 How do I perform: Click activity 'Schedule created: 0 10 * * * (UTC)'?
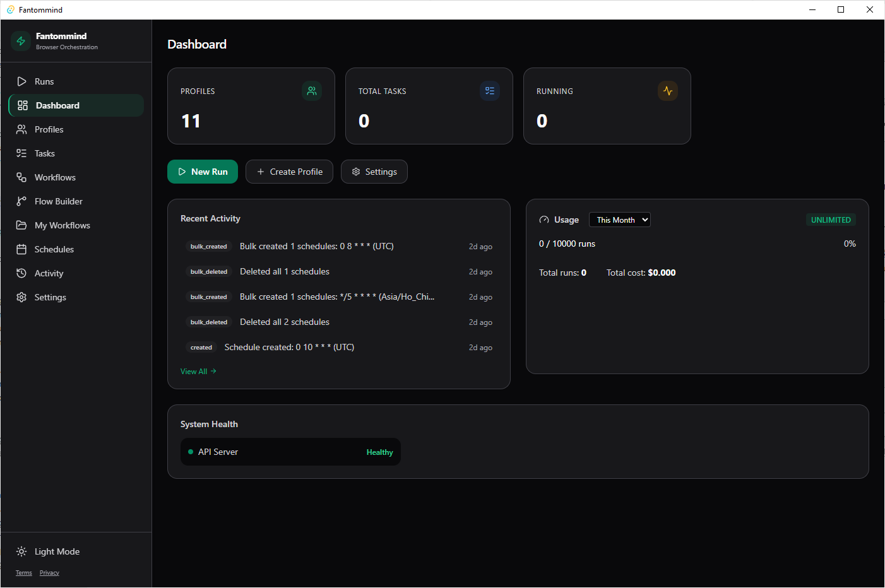(338, 347)
